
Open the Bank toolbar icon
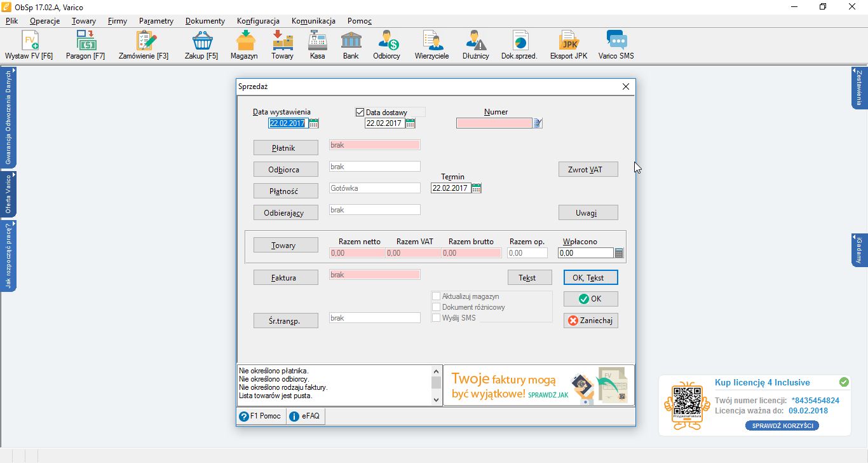click(351, 45)
